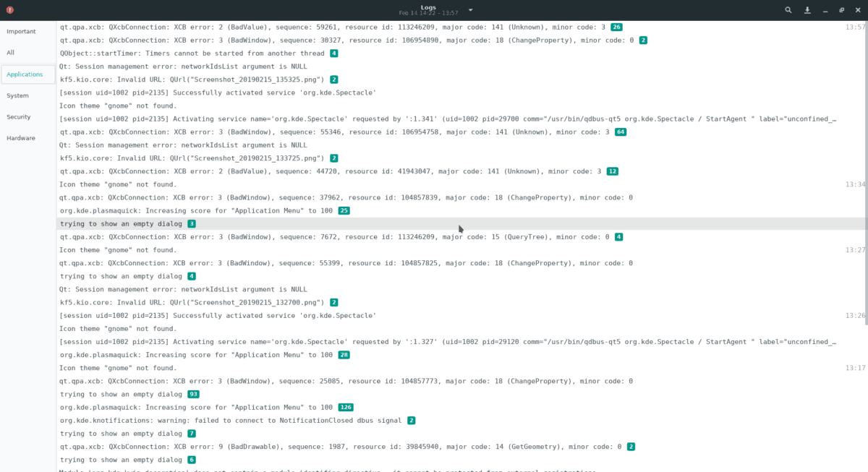Viewport: 868px width, 472px height.
Task: Expand the date range dropdown arrow
Action: tap(471, 10)
